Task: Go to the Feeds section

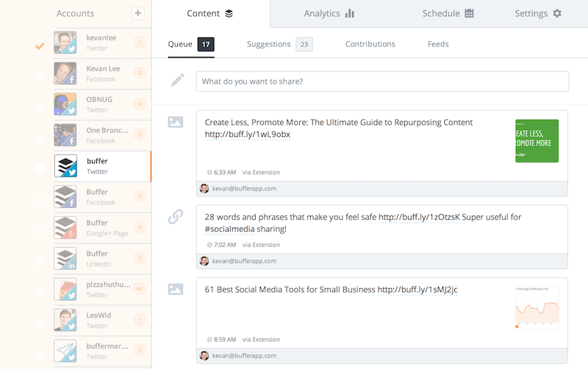Action: [x=438, y=44]
